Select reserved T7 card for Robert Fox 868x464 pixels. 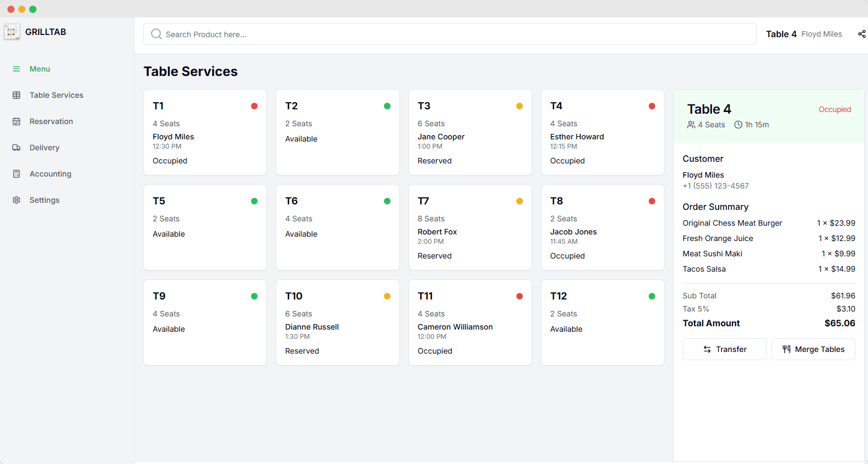(x=470, y=227)
